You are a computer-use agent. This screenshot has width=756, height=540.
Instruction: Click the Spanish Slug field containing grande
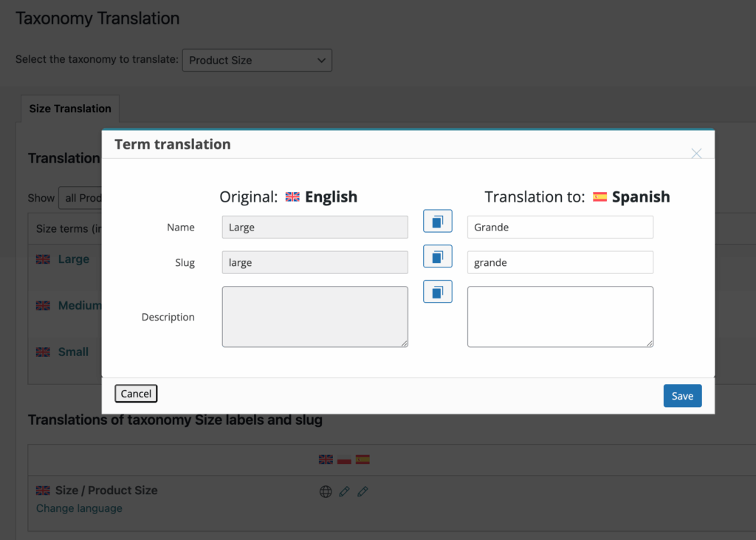click(x=560, y=263)
